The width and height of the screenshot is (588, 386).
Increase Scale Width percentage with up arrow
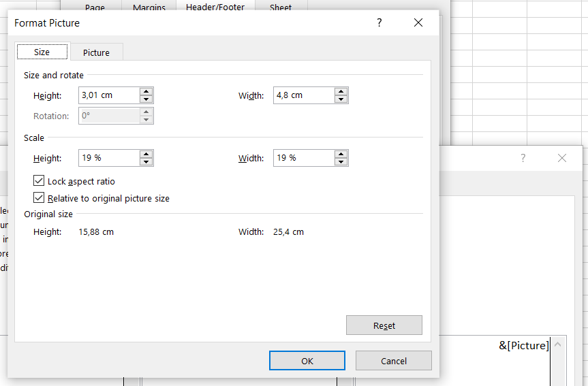tap(341, 154)
